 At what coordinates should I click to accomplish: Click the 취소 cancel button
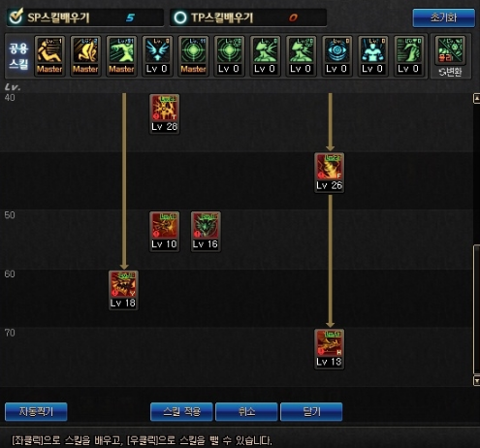[x=246, y=411]
